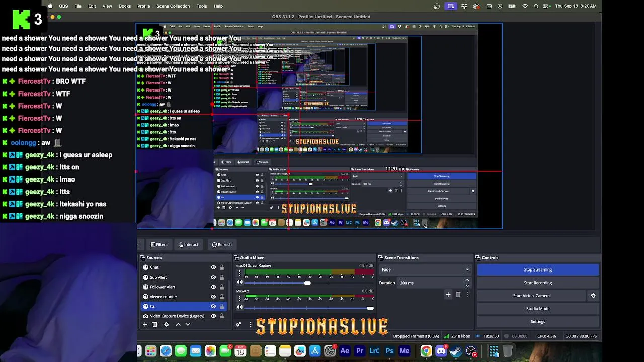The width and height of the screenshot is (644, 362).
Task: Click Stop Streaming button
Action: coord(538,270)
